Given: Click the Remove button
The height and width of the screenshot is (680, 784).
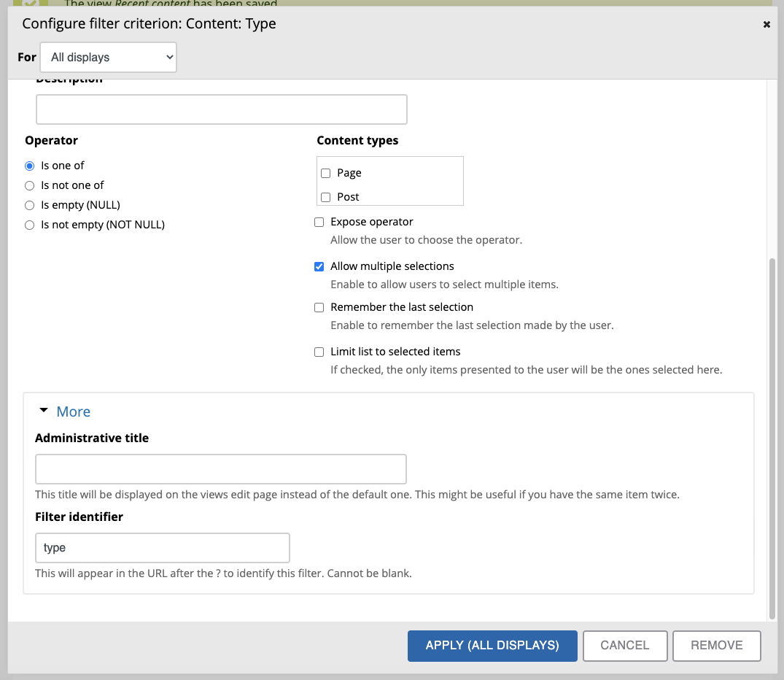Looking at the screenshot, I should click(x=716, y=646).
